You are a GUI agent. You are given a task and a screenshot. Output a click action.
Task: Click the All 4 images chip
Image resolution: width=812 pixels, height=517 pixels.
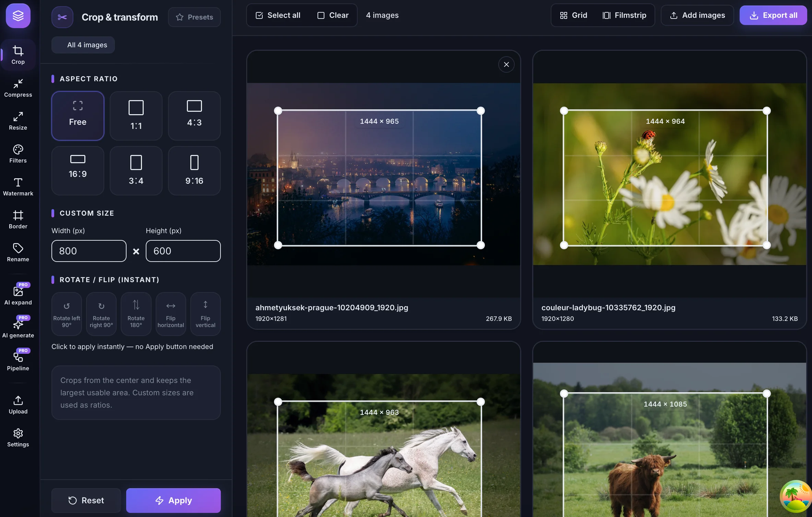(83, 45)
